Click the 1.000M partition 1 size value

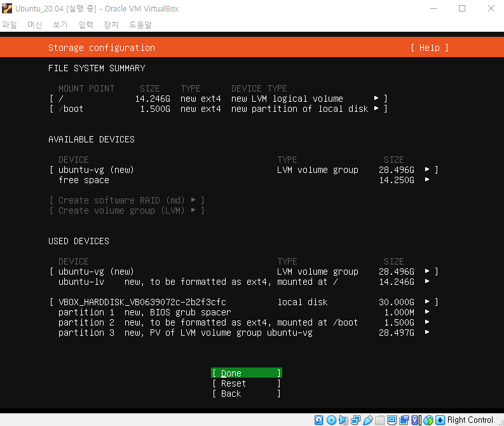(x=399, y=312)
